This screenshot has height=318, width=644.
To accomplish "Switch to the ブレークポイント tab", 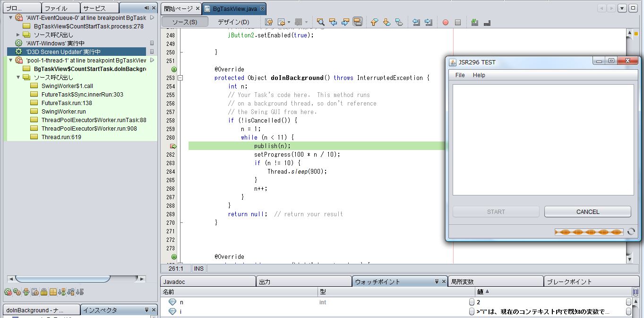I will tap(569, 282).
